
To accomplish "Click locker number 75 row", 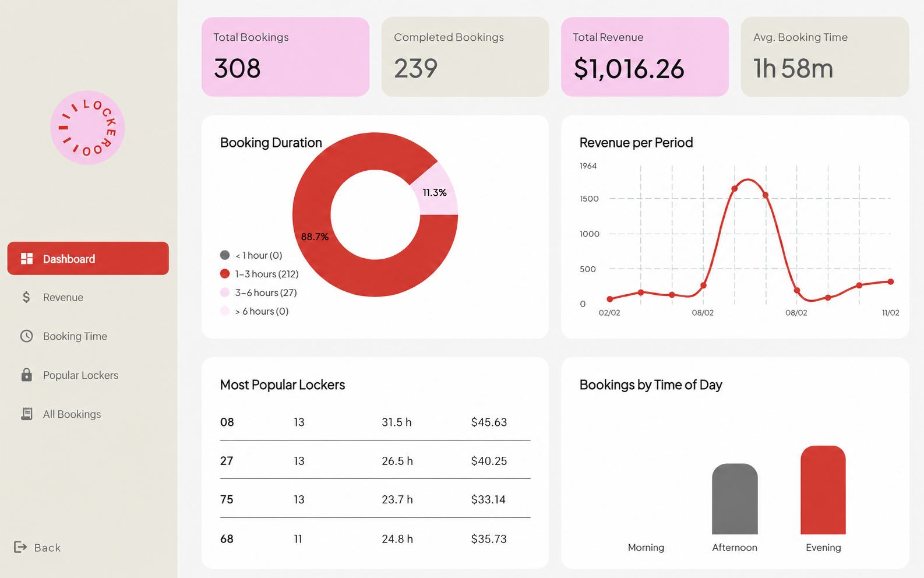I will pos(375,499).
